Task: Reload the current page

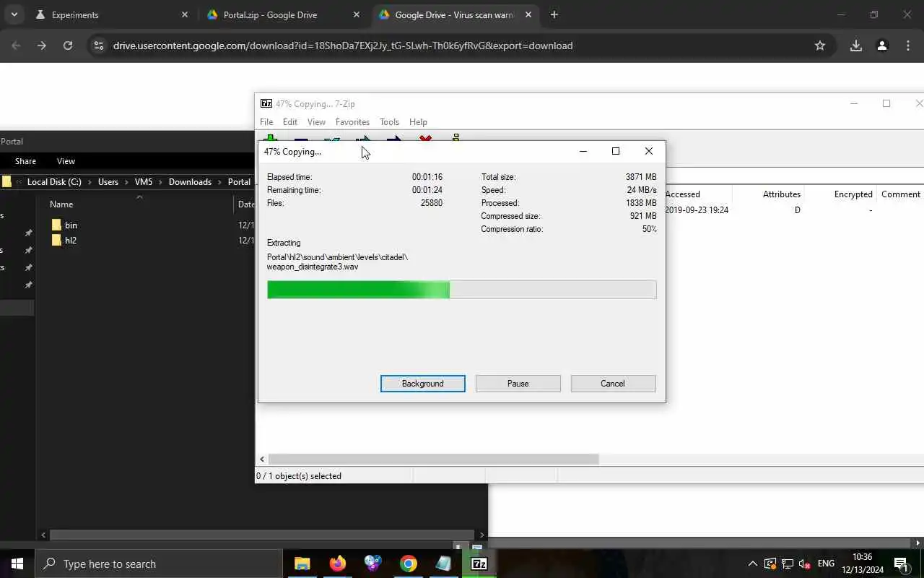Action: point(68,46)
